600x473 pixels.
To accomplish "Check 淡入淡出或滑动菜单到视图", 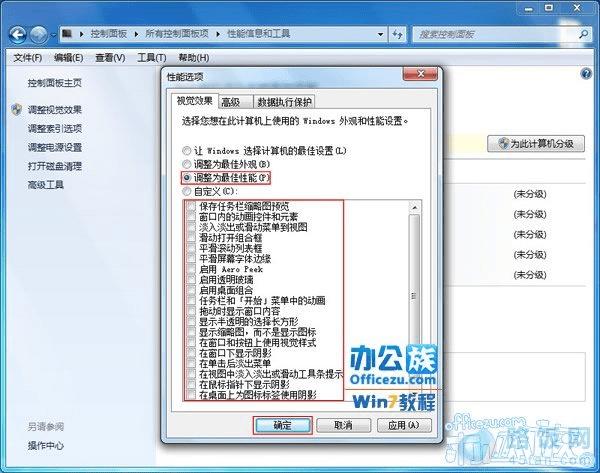I will (x=191, y=227).
